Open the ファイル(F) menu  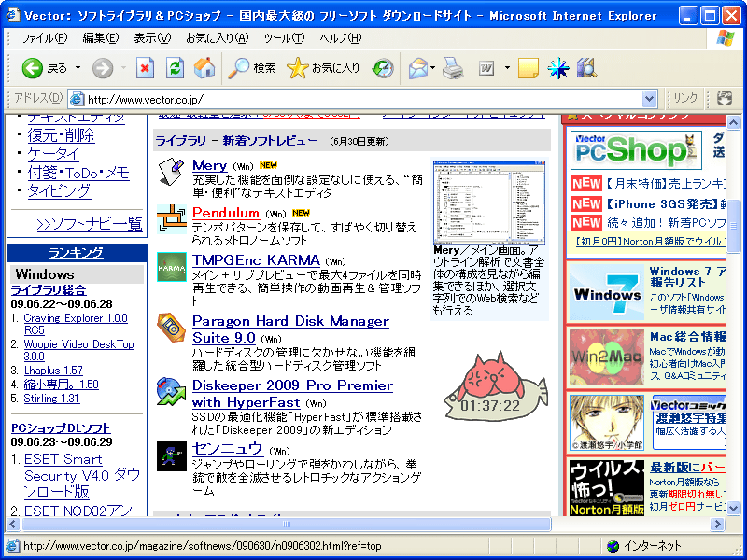(x=44, y=38)
